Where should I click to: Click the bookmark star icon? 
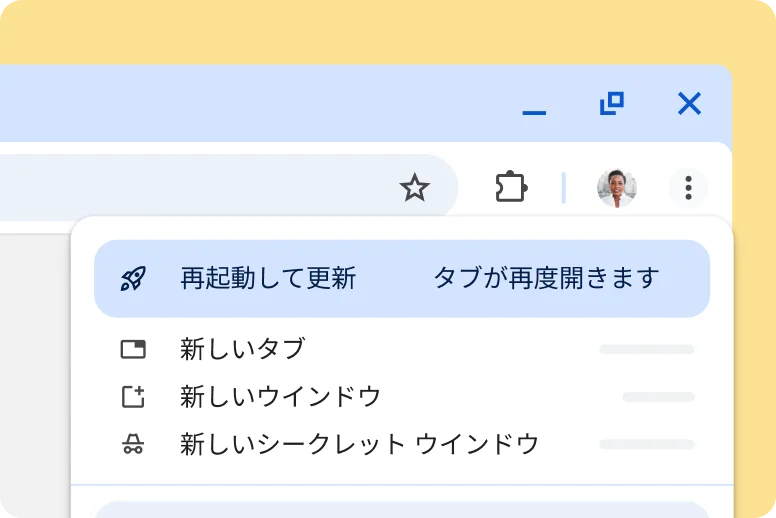[x=414, y=187]
